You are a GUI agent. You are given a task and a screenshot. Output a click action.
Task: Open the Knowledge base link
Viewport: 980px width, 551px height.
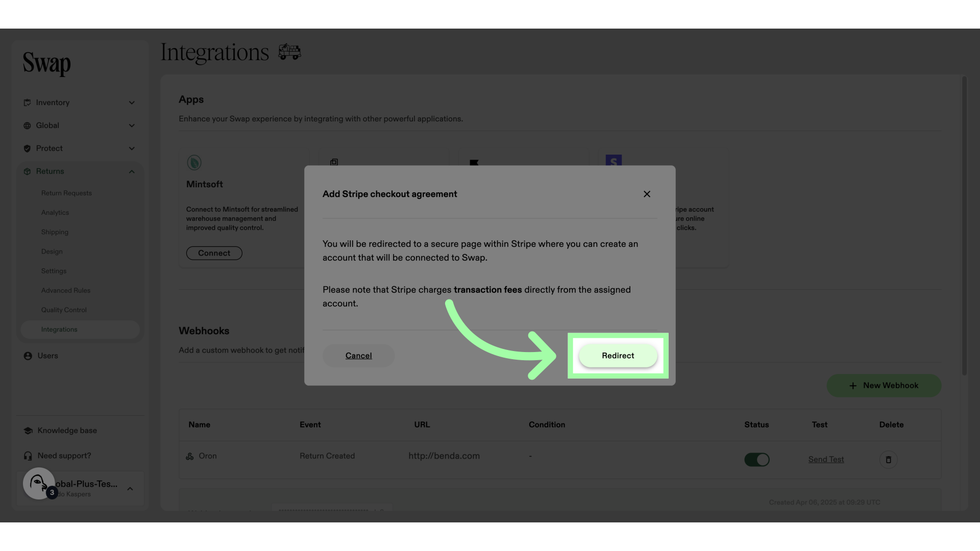click(67, 431)
